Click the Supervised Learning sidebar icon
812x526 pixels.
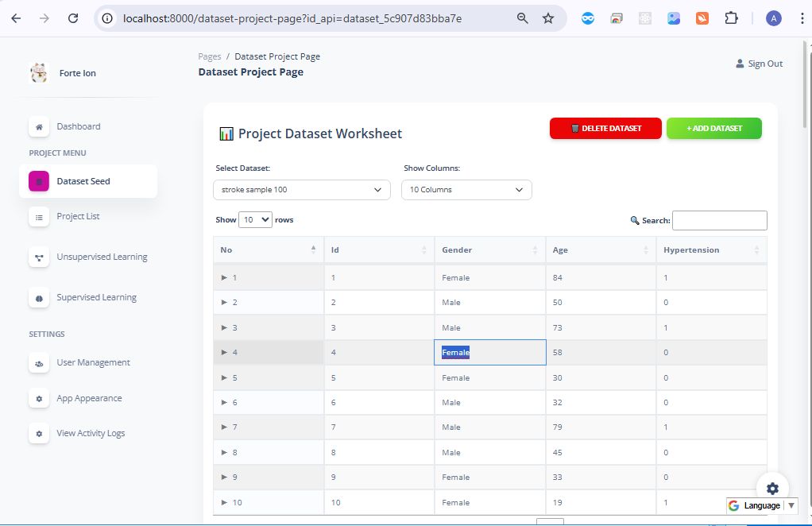click(x=39, y=298)
